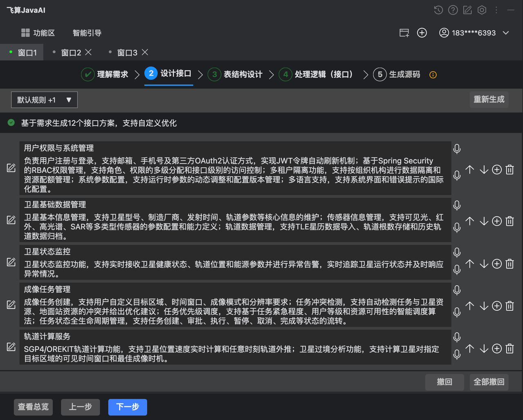Click the circled plus icon in header
Screen dimensions: 523x420
[x=422, y=33]
